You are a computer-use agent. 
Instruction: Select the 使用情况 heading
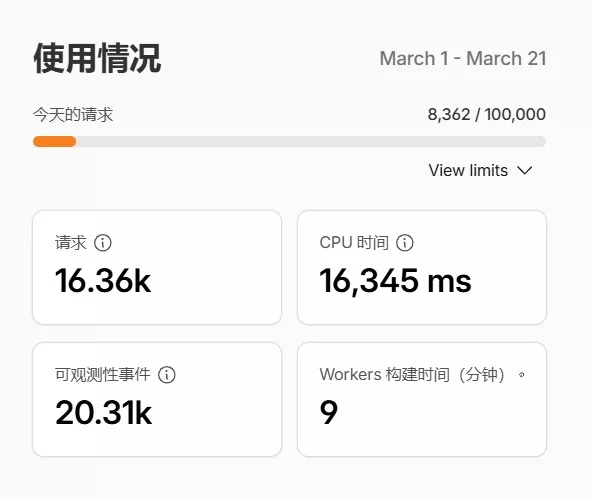point(97,58)
